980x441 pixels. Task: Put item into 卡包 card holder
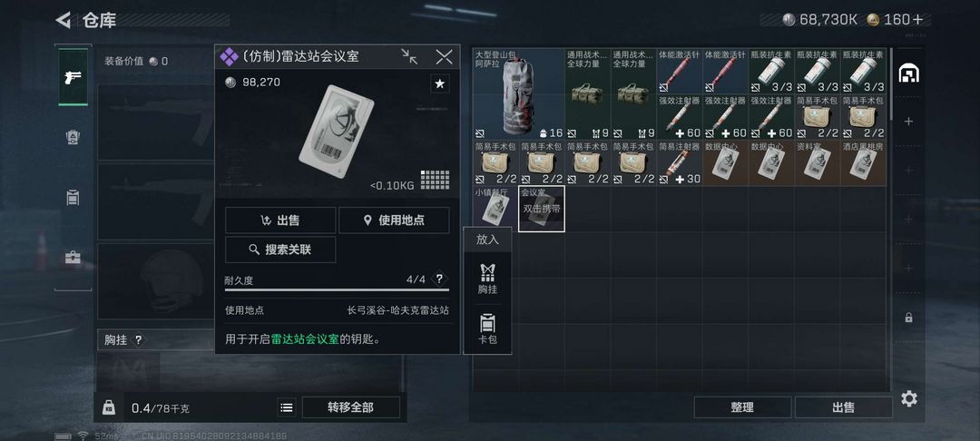click(487, 329)
